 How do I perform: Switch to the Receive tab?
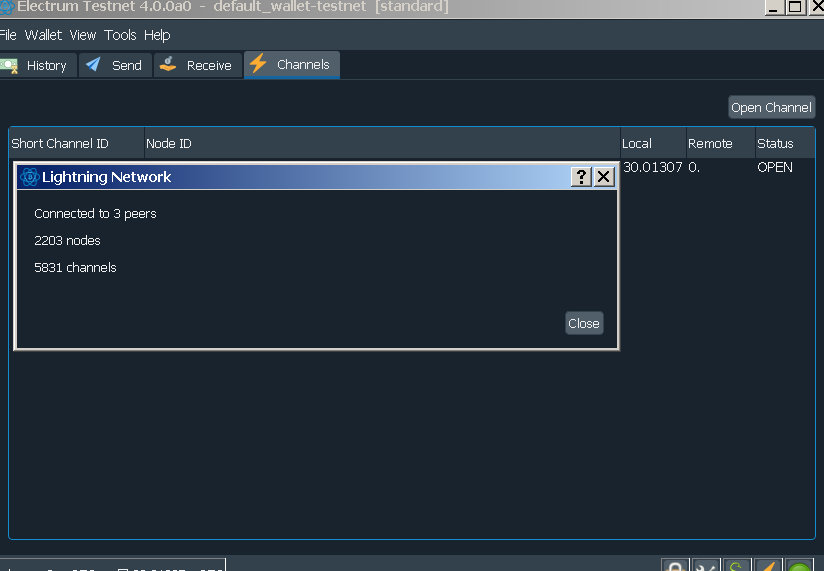198,65
